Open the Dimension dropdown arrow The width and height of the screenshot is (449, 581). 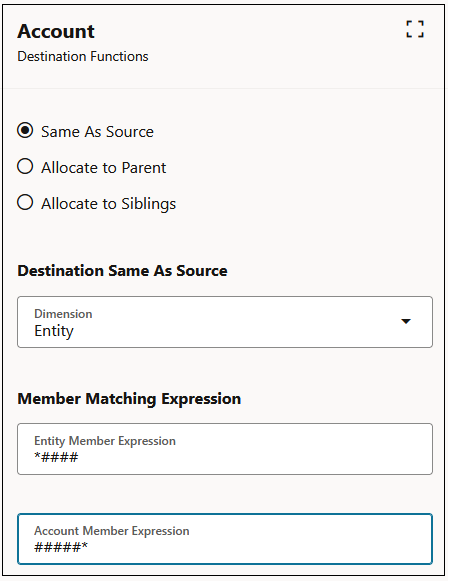406,321
